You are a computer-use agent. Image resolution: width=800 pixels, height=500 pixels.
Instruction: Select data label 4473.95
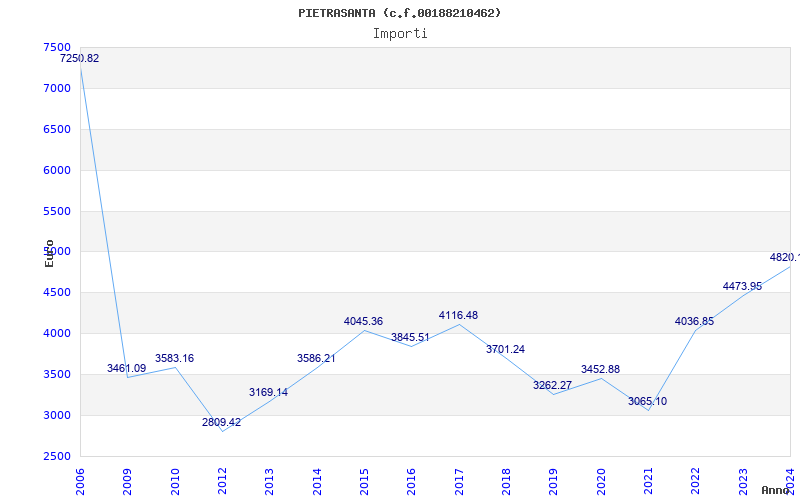(x=742, y=286)
